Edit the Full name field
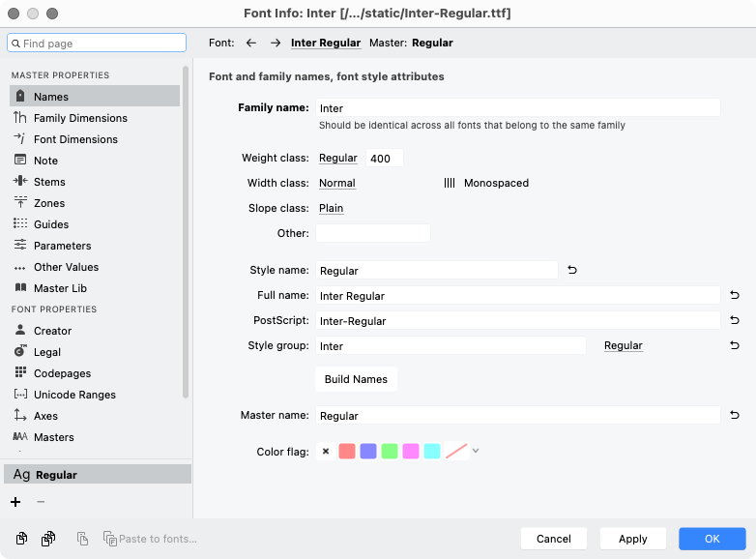This screenshot has width=756, height=559. click(518, 295)
